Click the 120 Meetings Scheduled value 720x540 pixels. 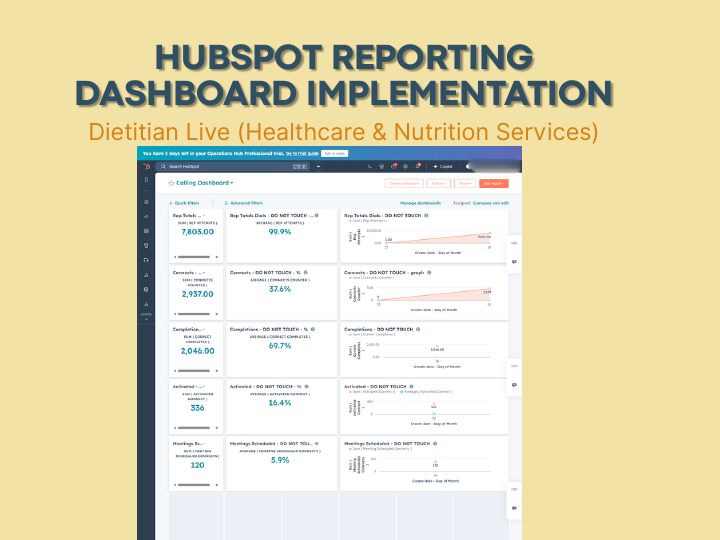tap(197, 465)
